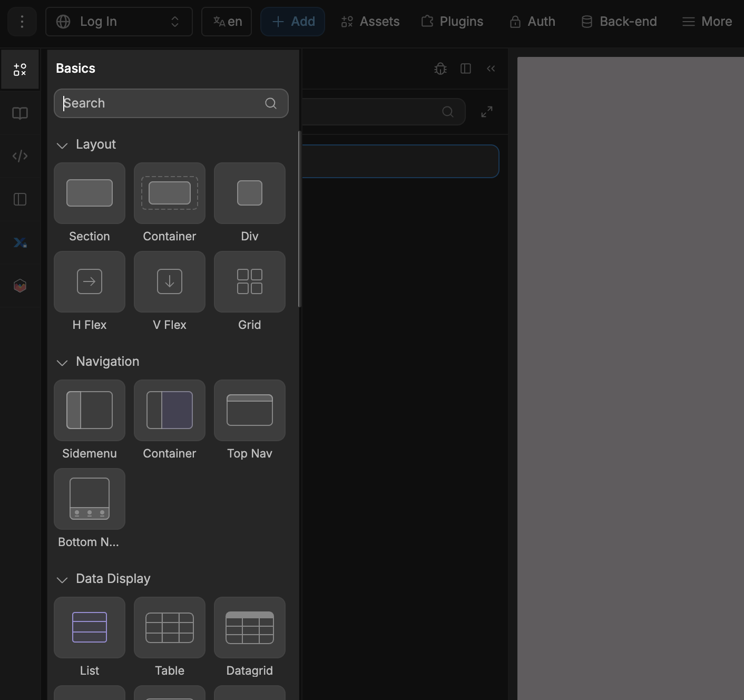This screenshot has width=744, height=700.
Task: Click the Add button
Action: point(292,22)
